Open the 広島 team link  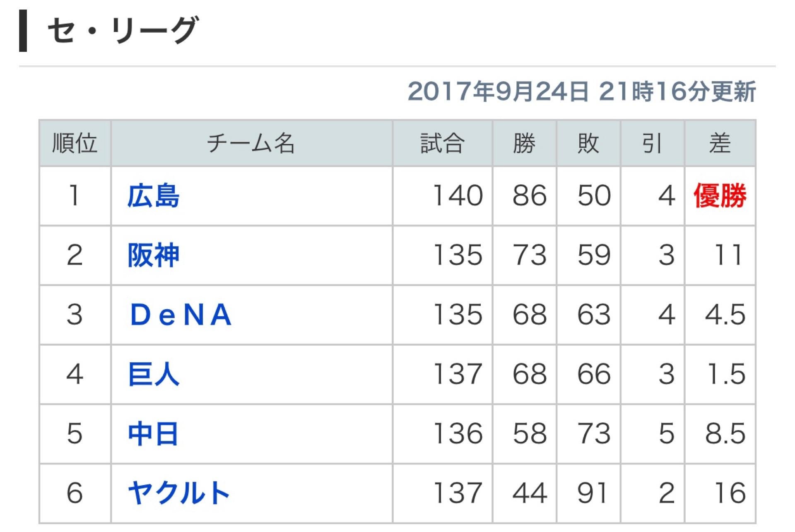154,196
